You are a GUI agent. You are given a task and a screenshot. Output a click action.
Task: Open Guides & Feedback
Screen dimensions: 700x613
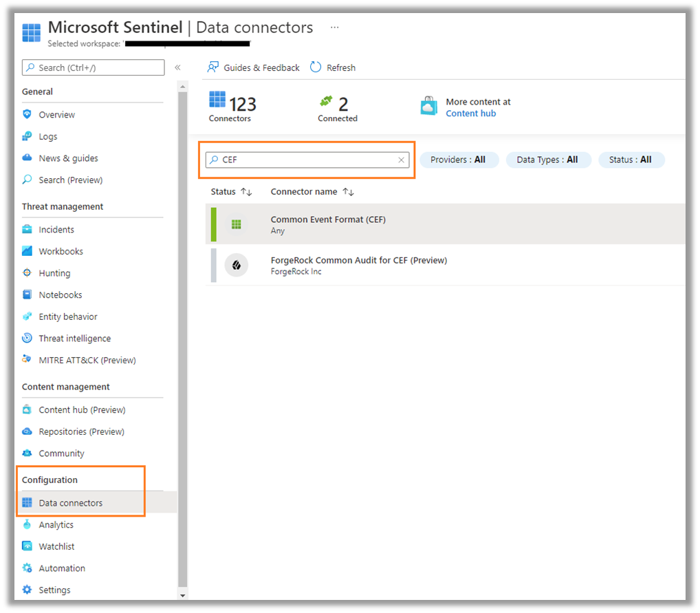[x=254, y=67]
